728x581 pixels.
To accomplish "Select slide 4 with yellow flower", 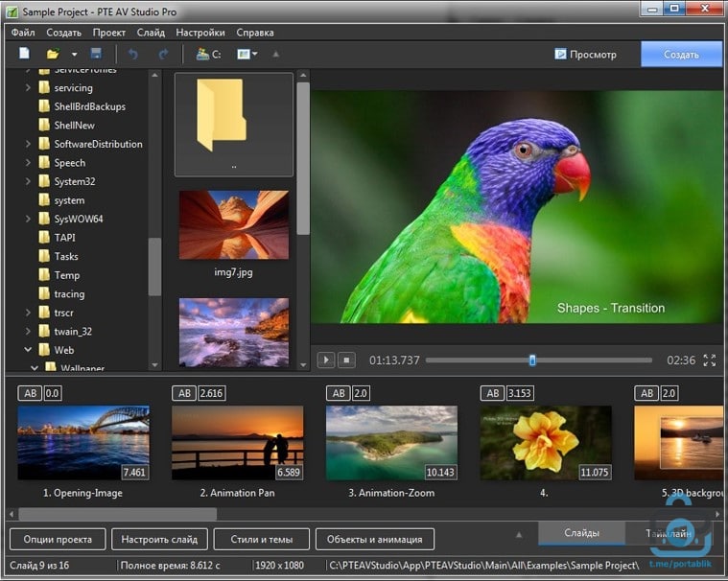I will pyautogui.click(x=546, y=443).
